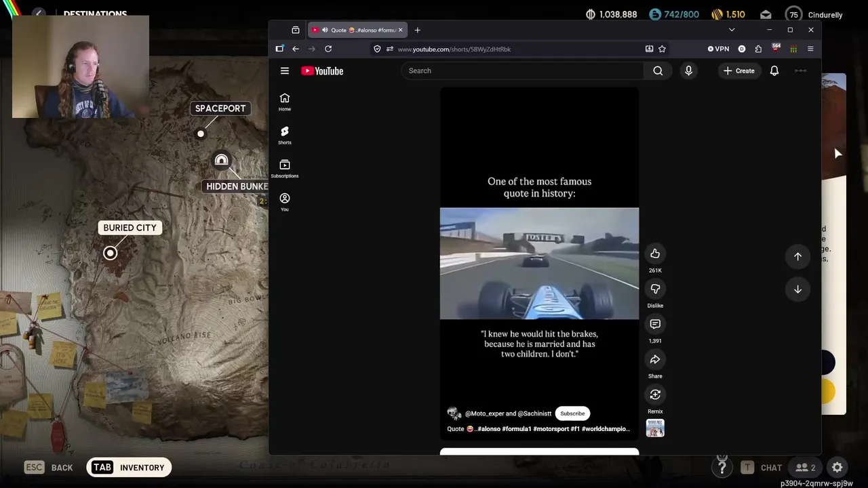Start voice search with microphone icon
Viewport: 868px width, 488px height.
point(688,70)
